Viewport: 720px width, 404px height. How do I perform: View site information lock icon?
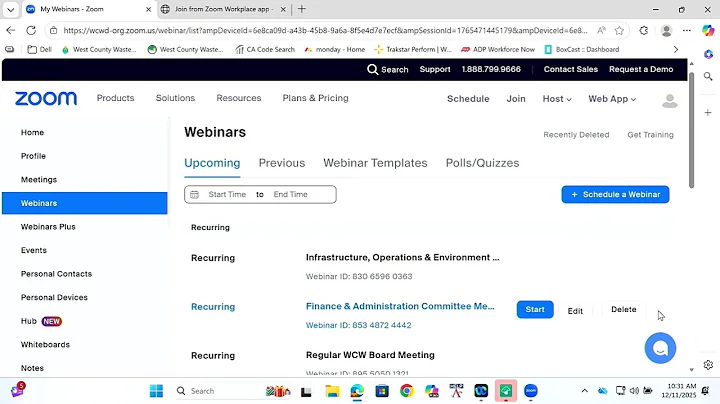[x=54, y=30]
